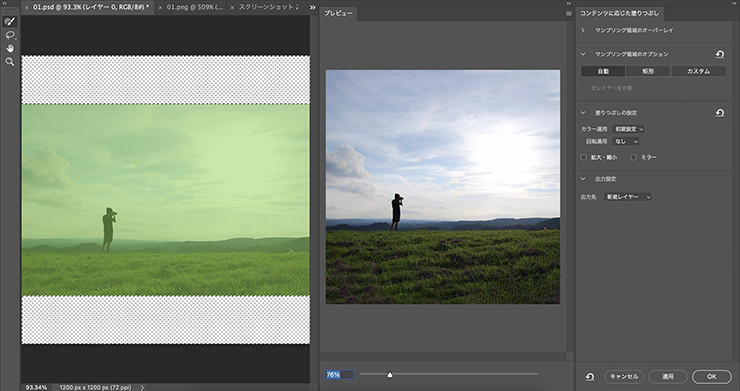This screenshot has height=391, width=740.
Task: Select the Hand tool
Action: pyautogui.click(x=10, y=48)
